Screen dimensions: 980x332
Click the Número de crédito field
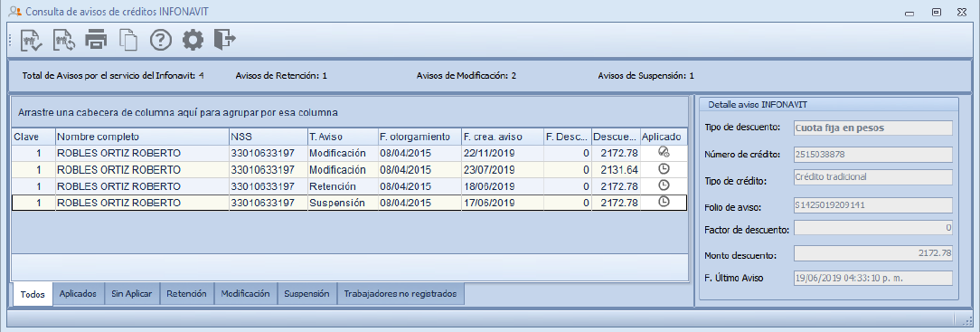(x=872, y=155)
